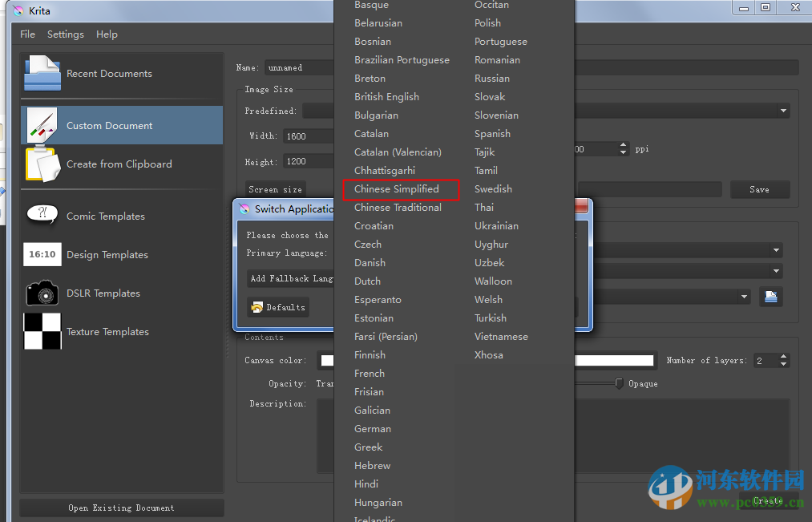Screen dimensions: 812x522
Task: Open the File menu
Action: 27,34
